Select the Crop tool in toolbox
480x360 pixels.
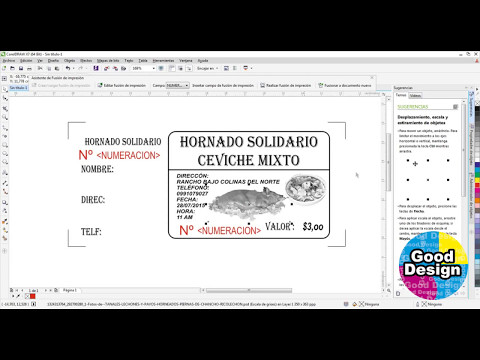[x=5, y=109]
